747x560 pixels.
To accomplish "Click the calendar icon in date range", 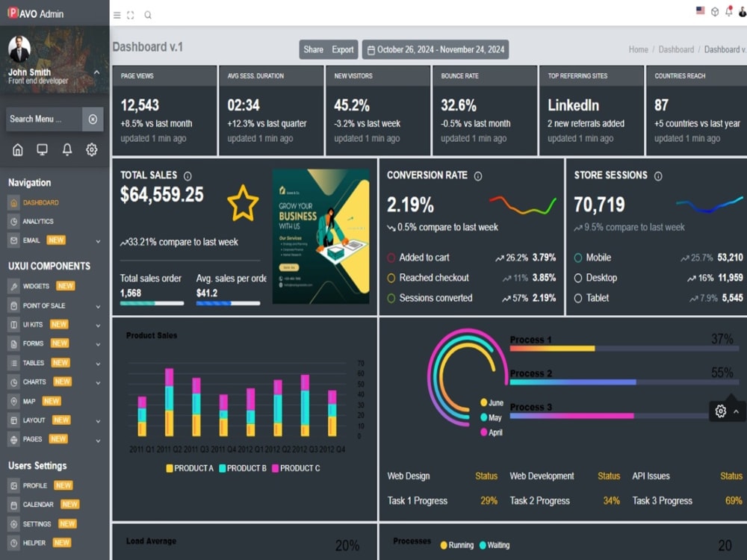I will (x=371, y=50).
